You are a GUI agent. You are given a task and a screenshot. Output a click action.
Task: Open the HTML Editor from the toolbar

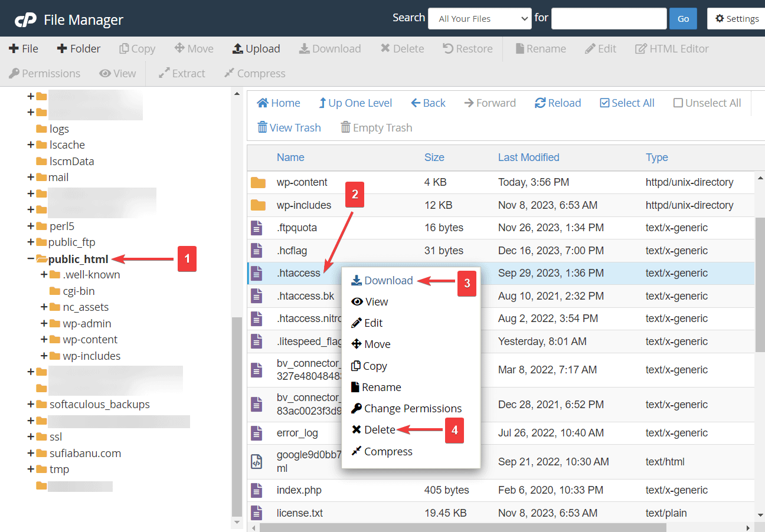point(671,48)
